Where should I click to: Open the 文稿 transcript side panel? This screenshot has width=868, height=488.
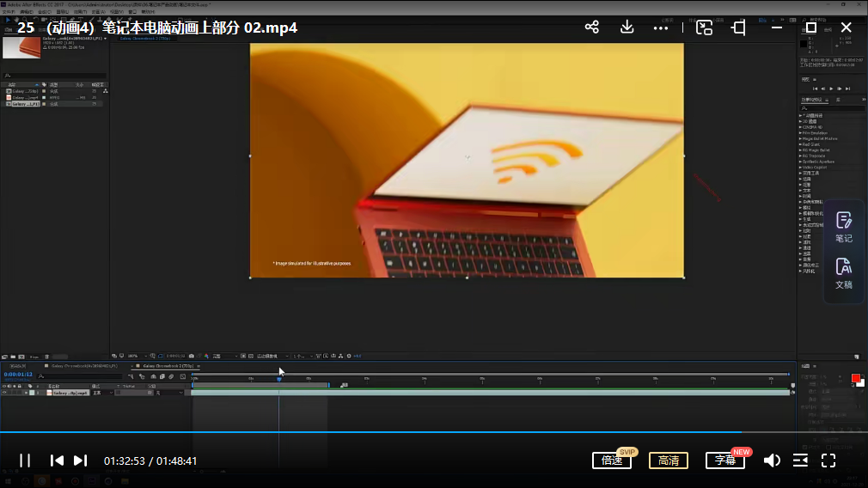coord(844,274)
